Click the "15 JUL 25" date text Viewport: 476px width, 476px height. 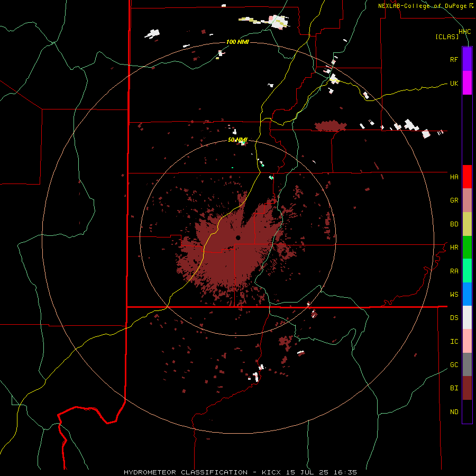click(307, 472)
